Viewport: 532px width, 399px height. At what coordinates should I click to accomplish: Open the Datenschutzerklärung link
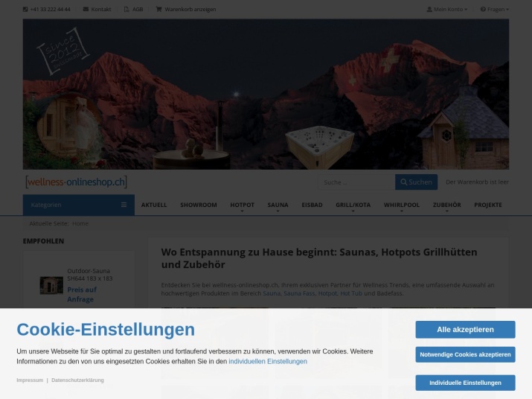coord(77,380)
